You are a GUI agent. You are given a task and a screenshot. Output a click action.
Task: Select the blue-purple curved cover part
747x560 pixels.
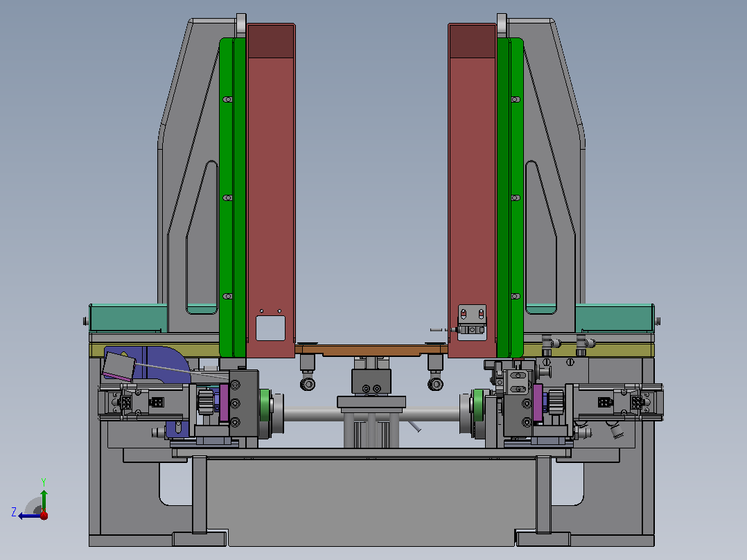tap(164, 365)
